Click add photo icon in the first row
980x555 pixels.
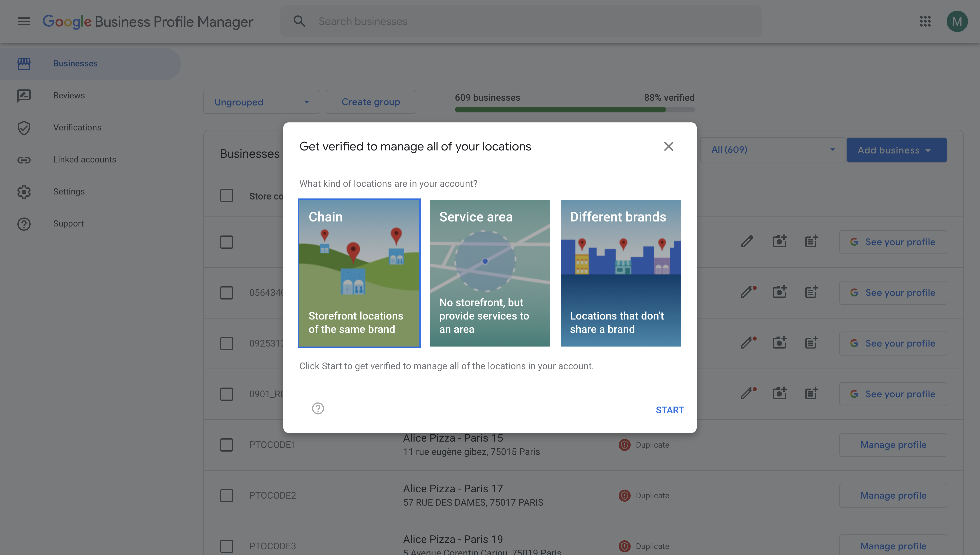pos(779,241)
